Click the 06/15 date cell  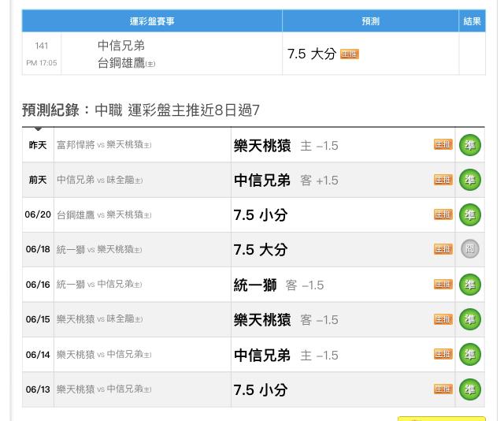pos(38,319)
